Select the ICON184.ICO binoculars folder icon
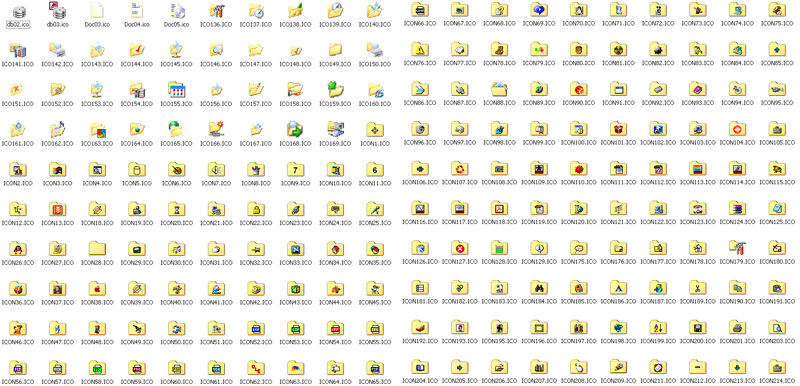 (x=539, y=287)
